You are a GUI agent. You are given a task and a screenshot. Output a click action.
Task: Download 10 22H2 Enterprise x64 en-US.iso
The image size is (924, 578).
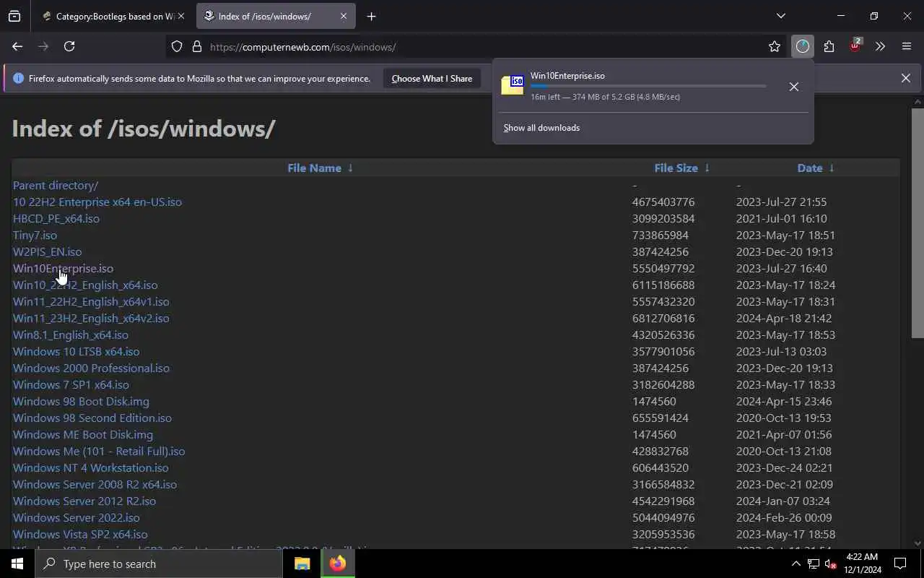click(97, 202)
